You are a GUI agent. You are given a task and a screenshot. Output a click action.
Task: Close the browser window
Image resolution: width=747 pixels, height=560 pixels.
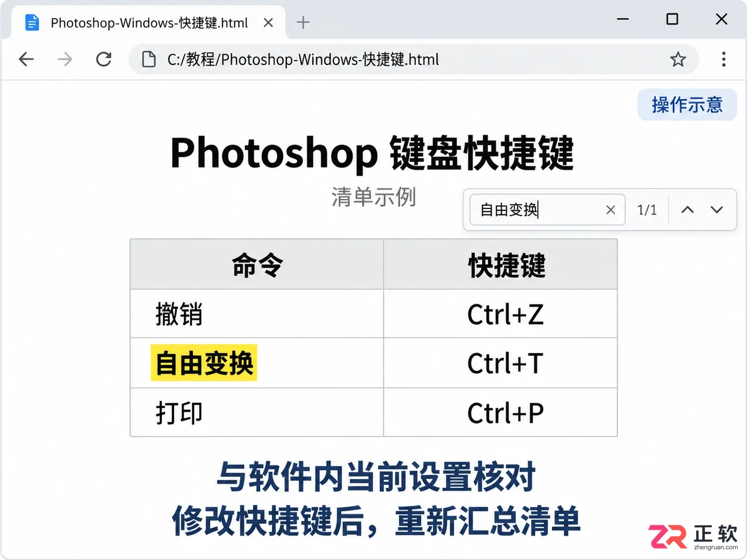(722, 19)
